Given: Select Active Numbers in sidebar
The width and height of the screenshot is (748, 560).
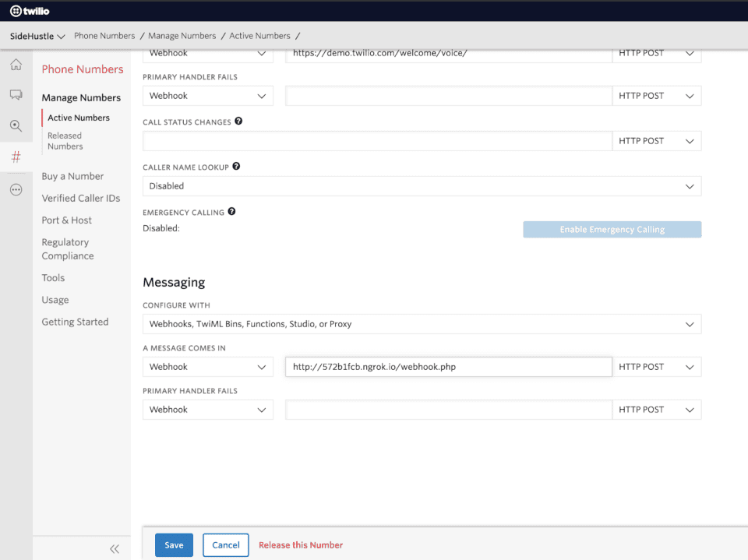Looking at the screenshot, I should [x=78, y=118].
